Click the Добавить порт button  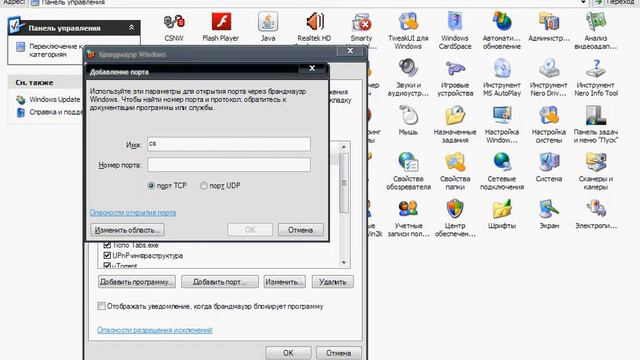click(x=220, y=282)
